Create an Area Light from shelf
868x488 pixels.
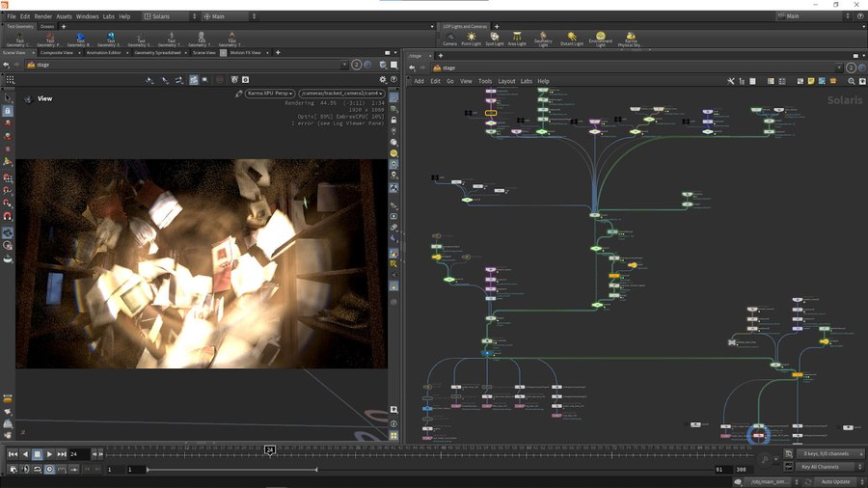(x=517, y=39)
